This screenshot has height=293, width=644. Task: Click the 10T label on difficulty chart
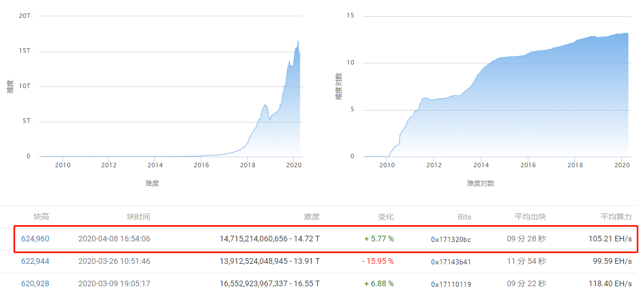click(x=24, y=86)
